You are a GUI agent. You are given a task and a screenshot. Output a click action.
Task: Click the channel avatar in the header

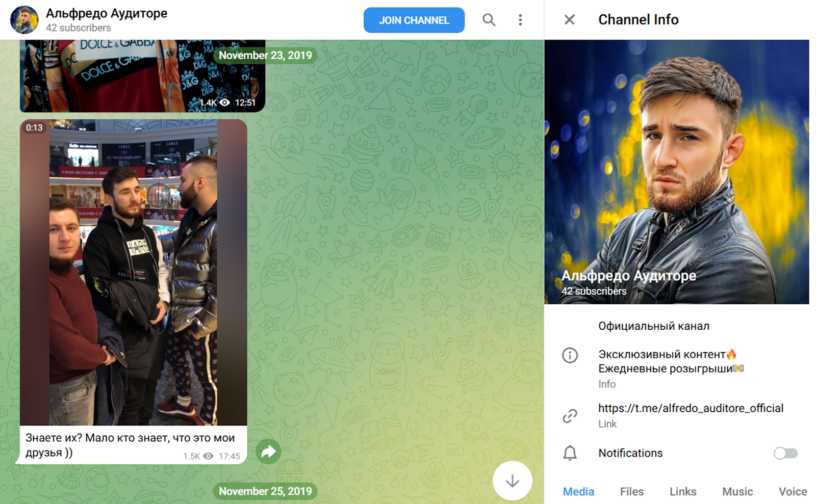coord(24,20)
